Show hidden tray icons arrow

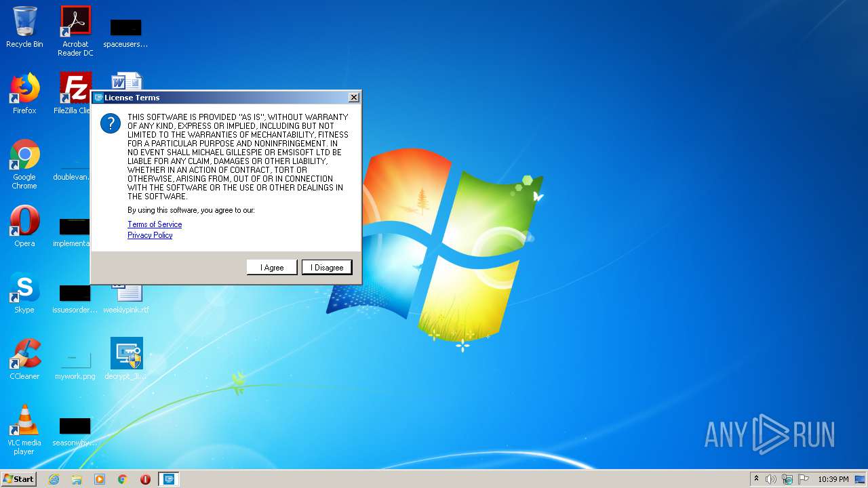[756, 479]
